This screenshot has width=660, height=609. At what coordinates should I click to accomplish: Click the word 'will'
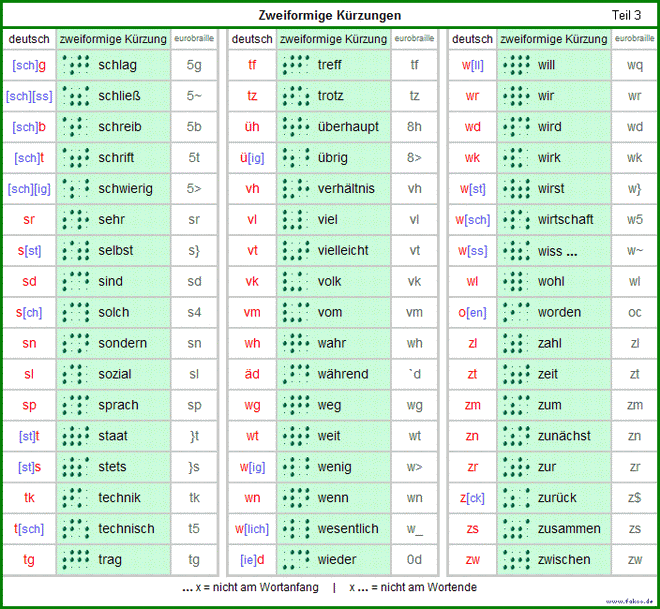click(546, 65)
